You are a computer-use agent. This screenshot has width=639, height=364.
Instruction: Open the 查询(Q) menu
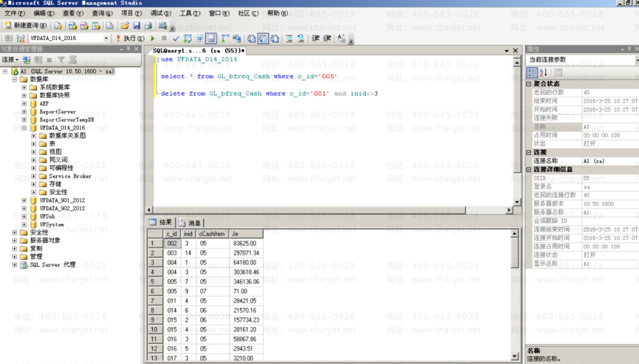pyautogui.click(x=102, y=13)
